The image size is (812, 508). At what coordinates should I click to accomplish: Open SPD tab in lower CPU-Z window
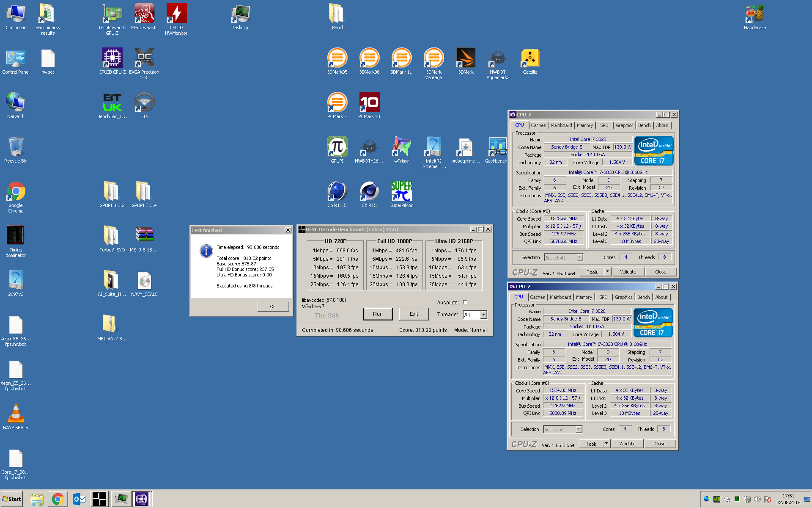pyautogui.click(x=603, y=297)
